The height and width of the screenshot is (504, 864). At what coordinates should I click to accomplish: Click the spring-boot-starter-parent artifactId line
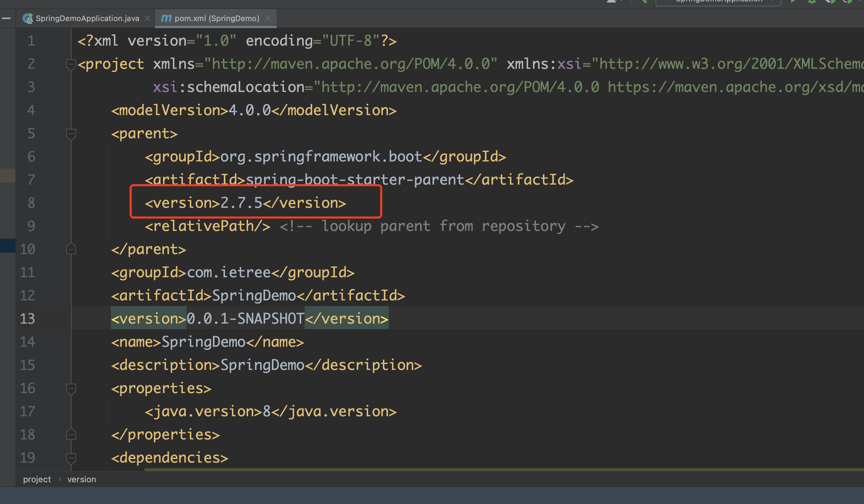pos(359,180)
